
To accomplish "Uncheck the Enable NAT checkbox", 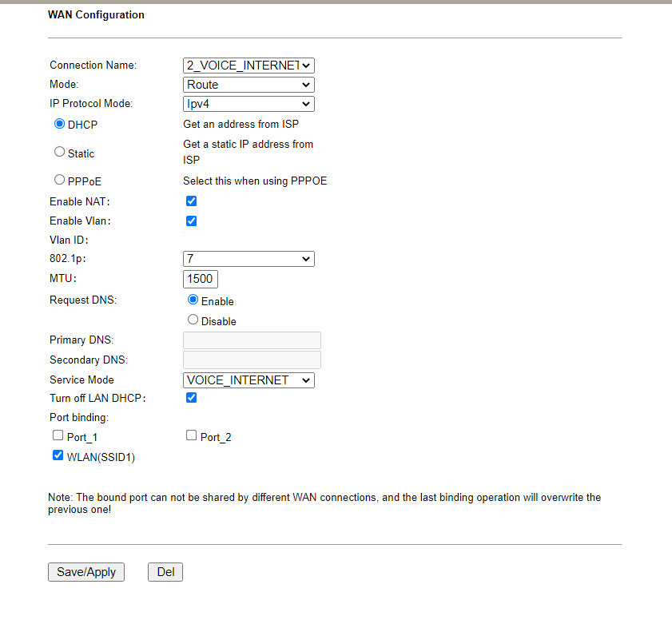I will click(x=191, y=201).
